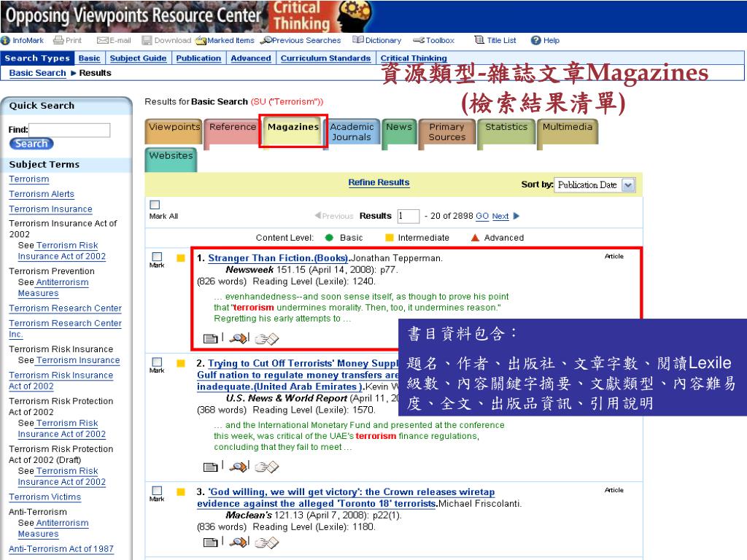Open the Academic Journals tab
The width and height of the screenshot is (747, 560).
(352, 131)
